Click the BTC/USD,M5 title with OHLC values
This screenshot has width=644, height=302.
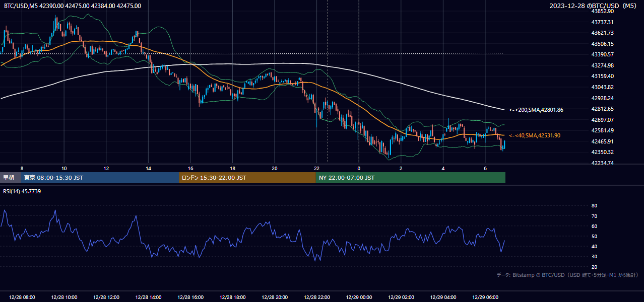click(x=73, y=6)
